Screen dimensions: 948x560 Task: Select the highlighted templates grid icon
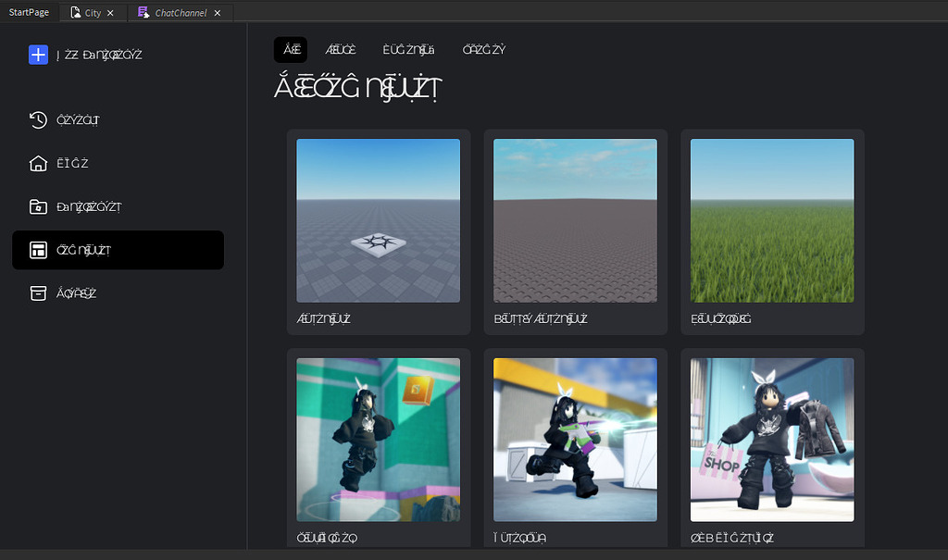pyautogui.click(x=38, y=250)
